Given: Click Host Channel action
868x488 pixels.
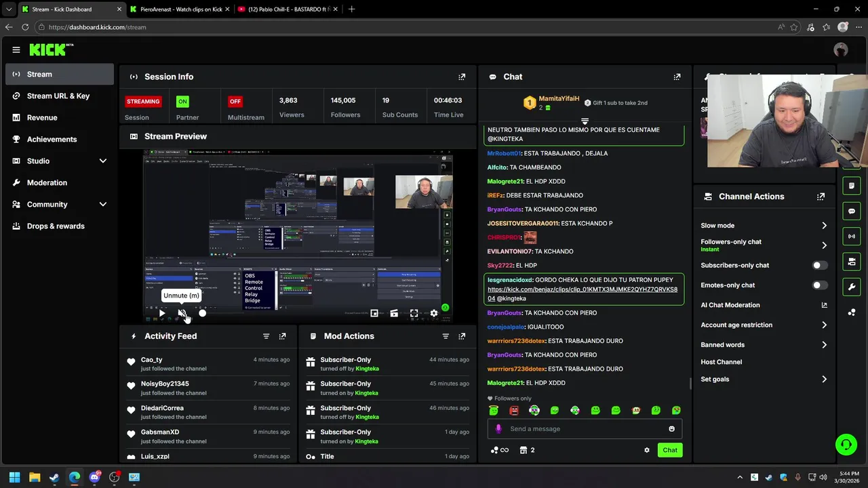Looking at the screenshot, I should pos(721,362).
